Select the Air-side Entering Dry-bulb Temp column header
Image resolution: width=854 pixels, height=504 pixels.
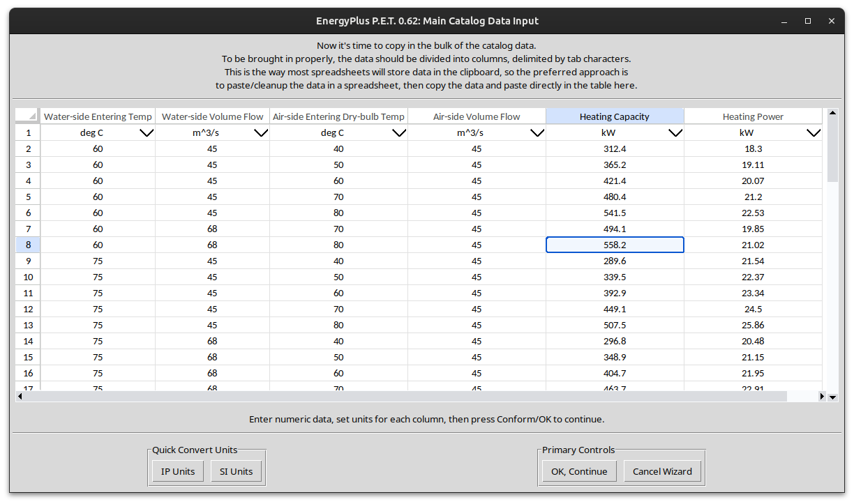point(338,116)
